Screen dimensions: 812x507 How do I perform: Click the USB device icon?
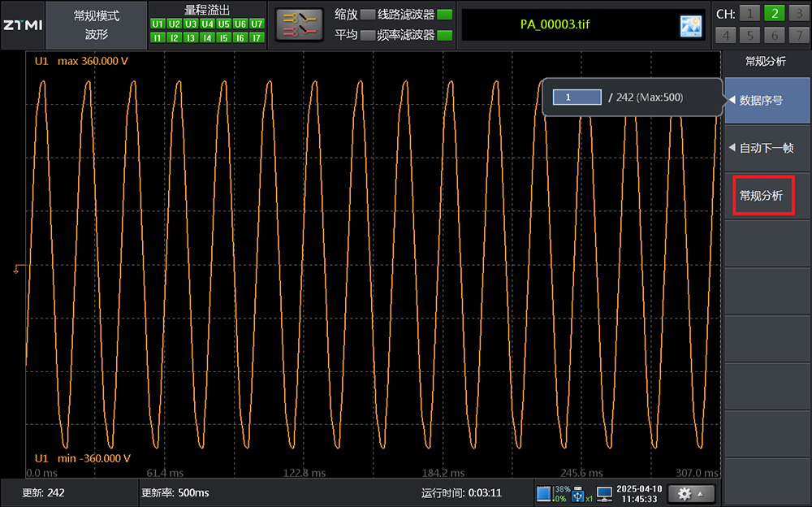click(x=577, y=493)
